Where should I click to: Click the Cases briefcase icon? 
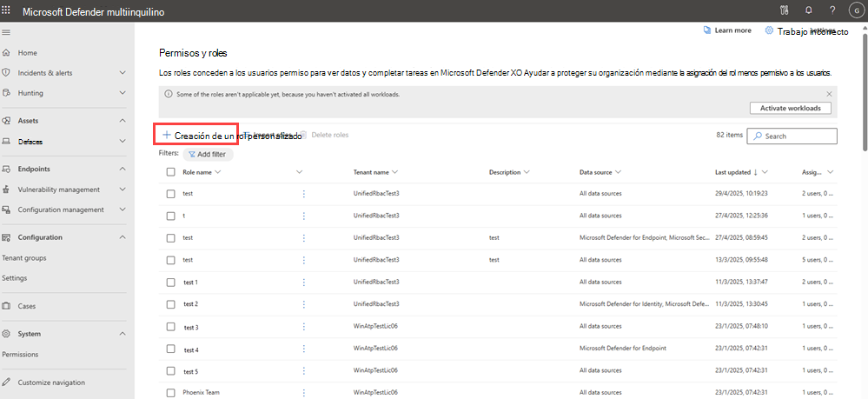(x=7, y=306)
